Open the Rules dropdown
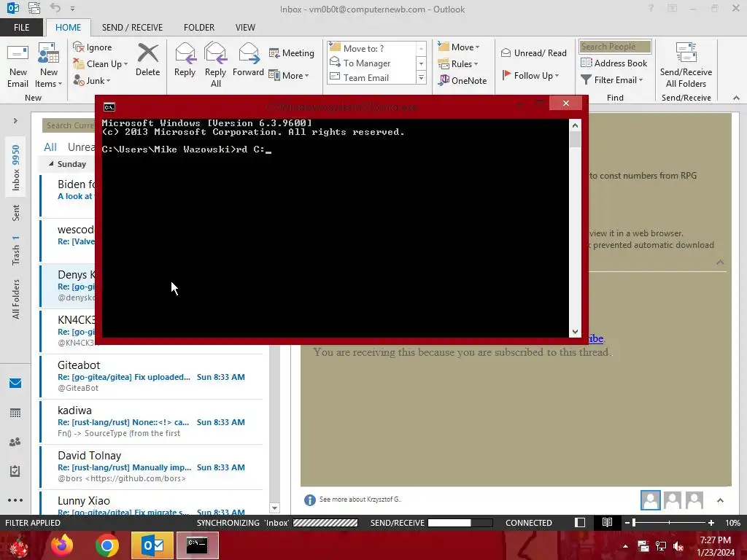This screenshot has height=560, width=747. (x=457, y=64)
